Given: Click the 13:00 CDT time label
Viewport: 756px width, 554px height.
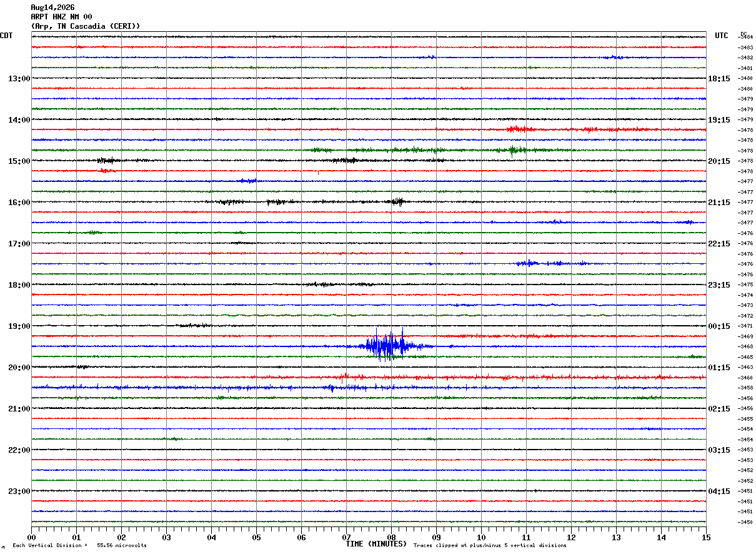Looking at the screenshot, I should coord(19,79).
